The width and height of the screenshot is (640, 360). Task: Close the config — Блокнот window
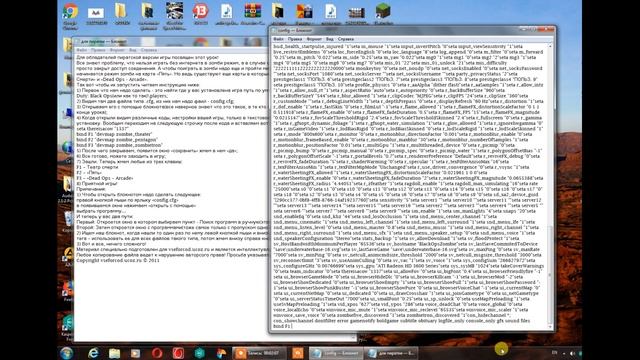click(547, 29)
